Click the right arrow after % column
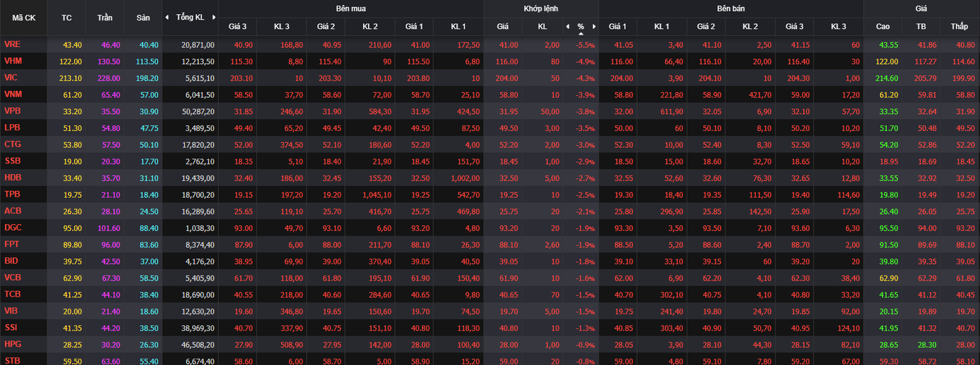The height and width of the screenshot is (365, 980). (594, 27)
